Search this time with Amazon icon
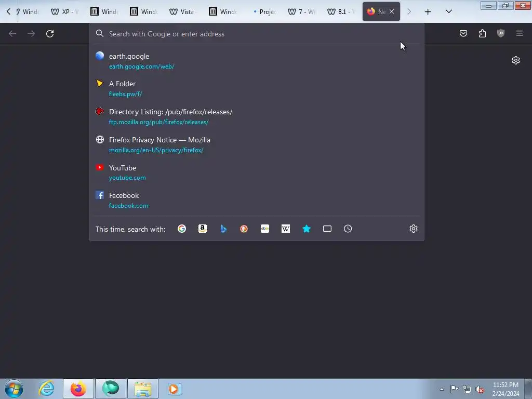532x399 pixels. [x=203, y=229]
